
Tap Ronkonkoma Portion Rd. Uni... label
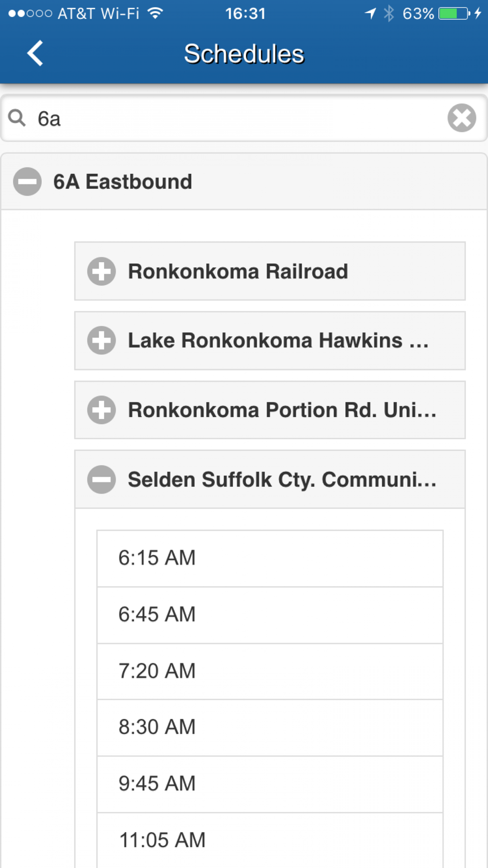[x=282, y=410]
